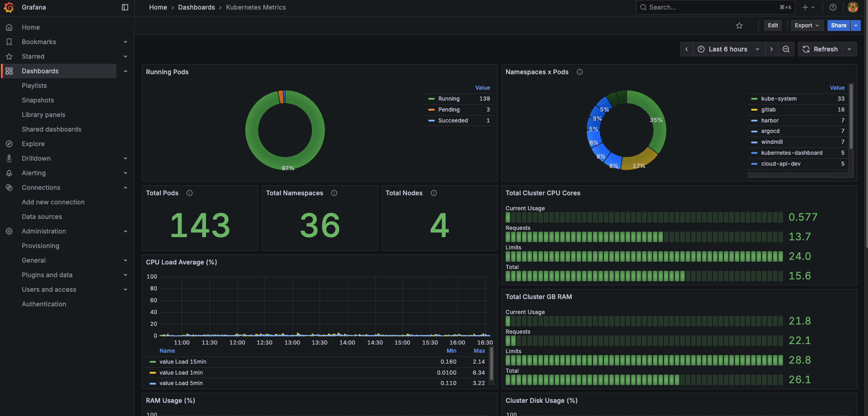Open the info tooltip on Total Pods panel
This screenshot has width=868, height=416.
189,193
